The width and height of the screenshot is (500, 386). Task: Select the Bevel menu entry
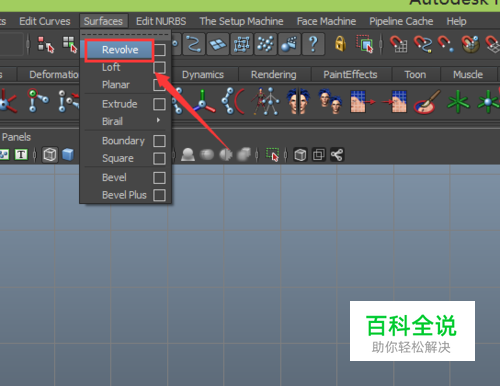pyautogui.click(x=114, y=177)
